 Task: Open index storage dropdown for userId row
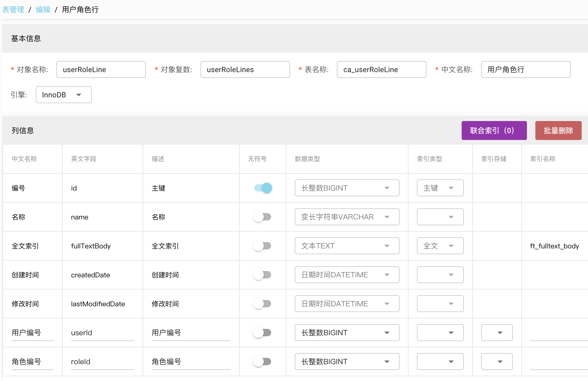pyautogui.click(x=496, y=333)
